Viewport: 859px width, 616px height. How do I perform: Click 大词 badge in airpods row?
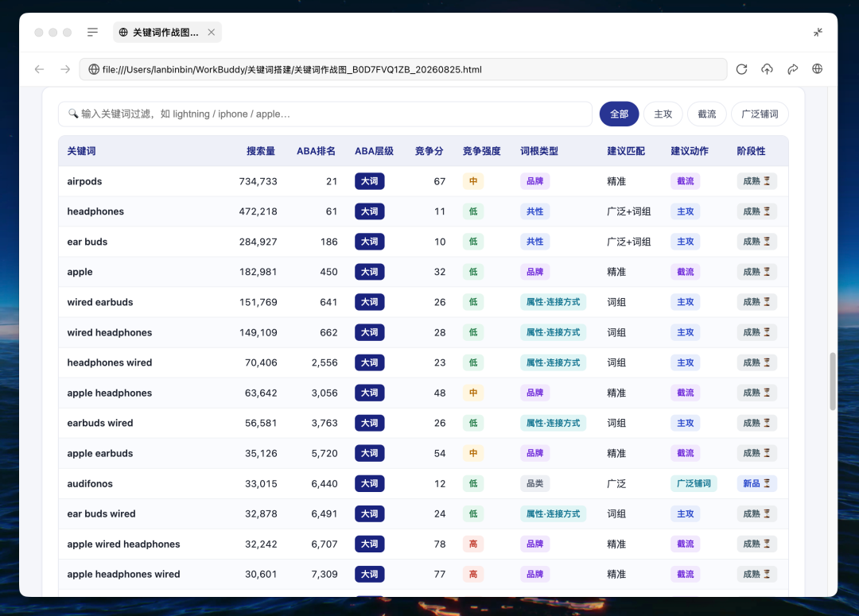[x=369, y=181]
